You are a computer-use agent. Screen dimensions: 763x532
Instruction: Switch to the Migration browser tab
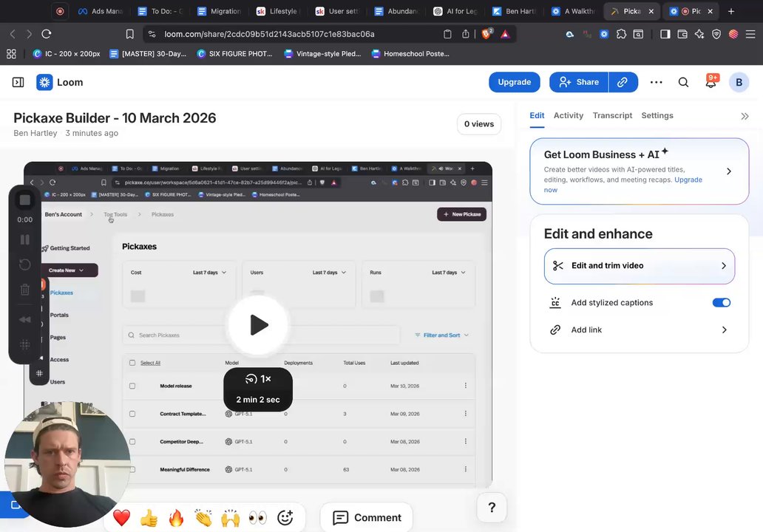[219, 11]
